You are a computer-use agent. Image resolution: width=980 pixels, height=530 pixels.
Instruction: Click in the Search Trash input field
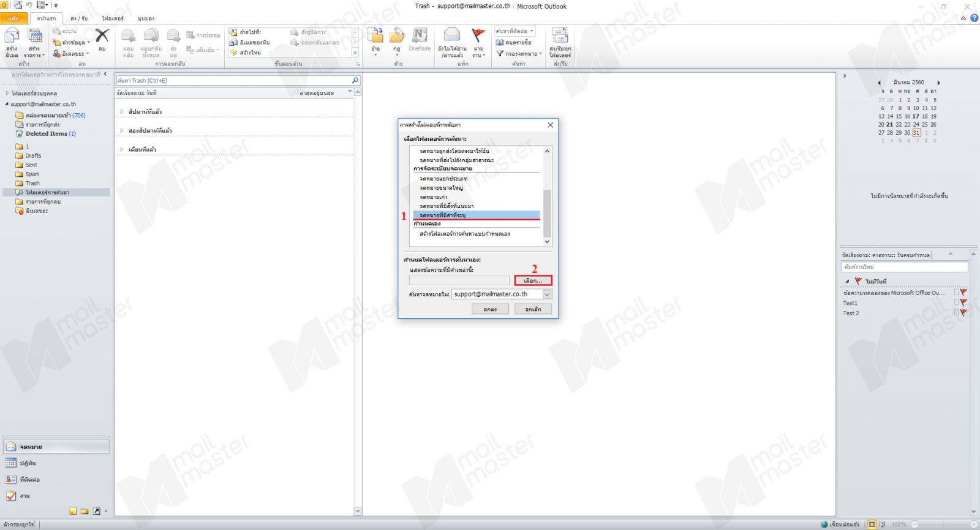233,80
